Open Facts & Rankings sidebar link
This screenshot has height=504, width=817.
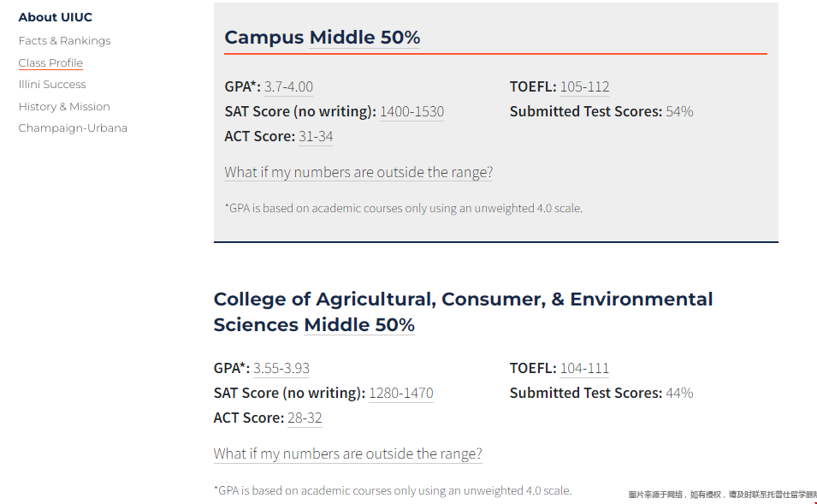pyautogui.click(x=65, y=41)
